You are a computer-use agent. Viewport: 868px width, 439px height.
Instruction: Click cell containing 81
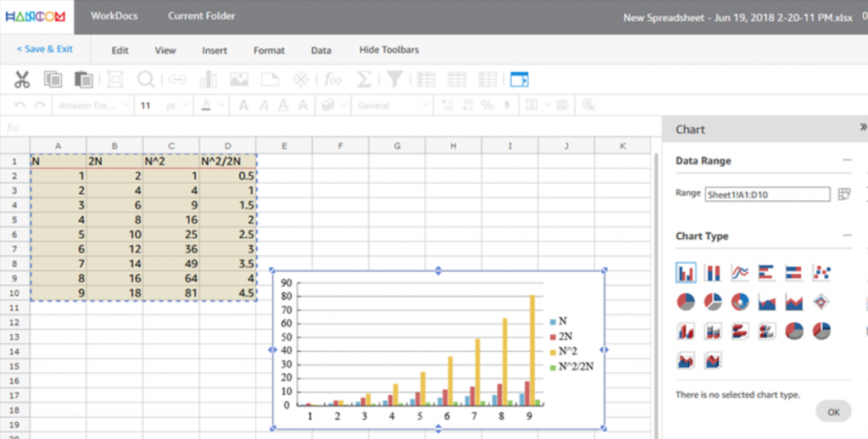pos(171,293)
